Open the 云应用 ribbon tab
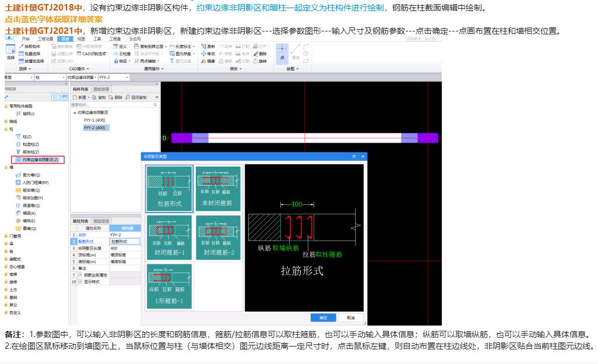This screenshot has height=364, width=598. tap(135, 39)
